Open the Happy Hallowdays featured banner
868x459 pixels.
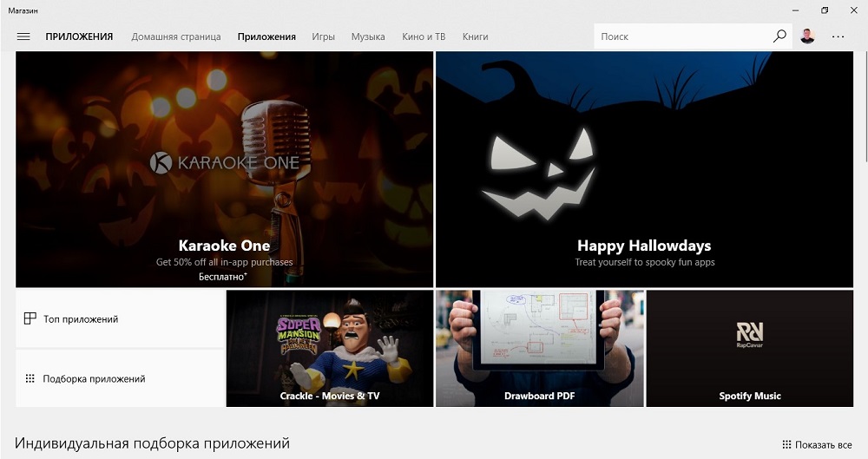pos(644,169)
